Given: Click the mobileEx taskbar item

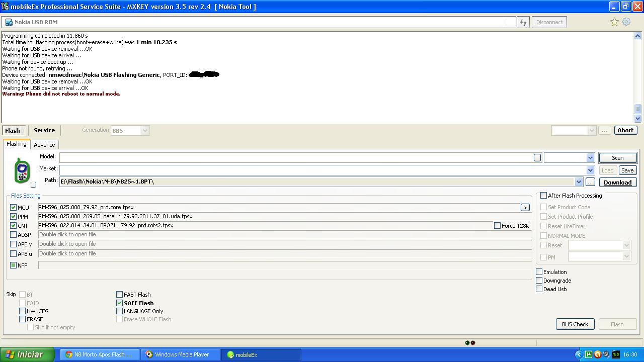Looking at the screenshot, I should click(x=262, y=354).
